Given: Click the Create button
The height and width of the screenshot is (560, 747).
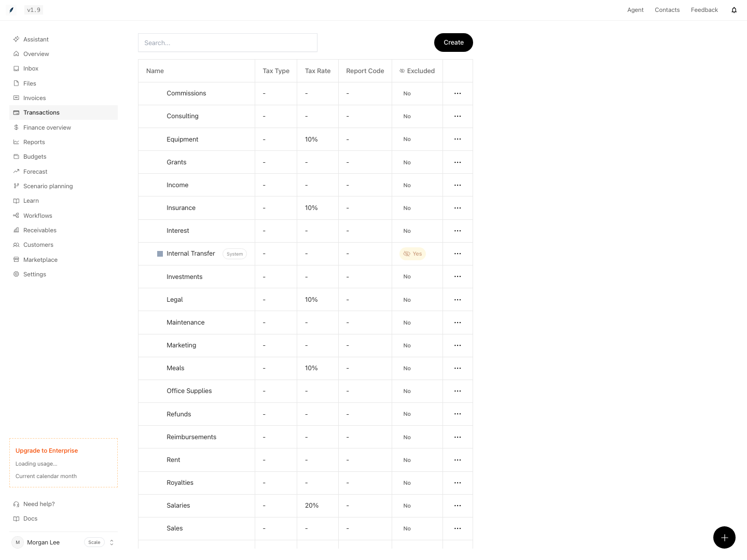Looking at the screenshot, I should coord(453,43).
